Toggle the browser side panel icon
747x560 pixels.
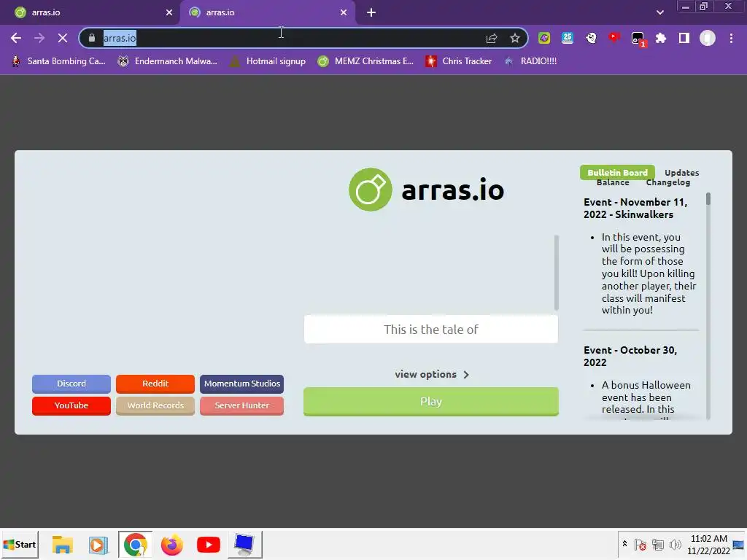(684, 38)
